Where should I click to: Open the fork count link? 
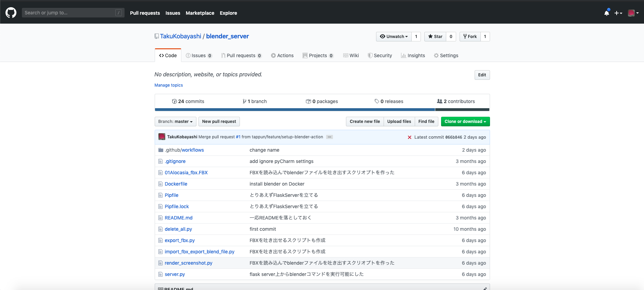pos(485,37)
